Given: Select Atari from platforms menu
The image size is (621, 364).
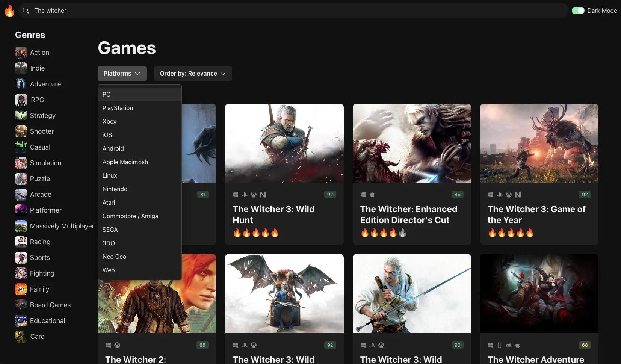Looking at the screenshot, I should pos(140,202).
